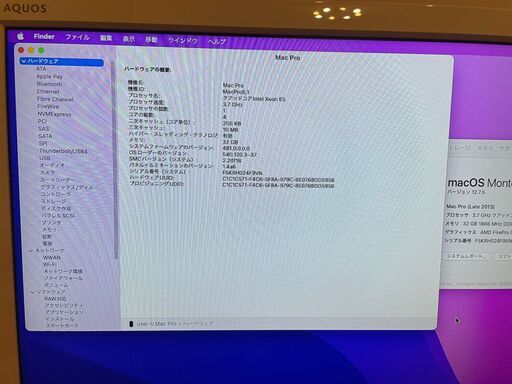Click the yellow minimize window button

(x=31, y=50)
